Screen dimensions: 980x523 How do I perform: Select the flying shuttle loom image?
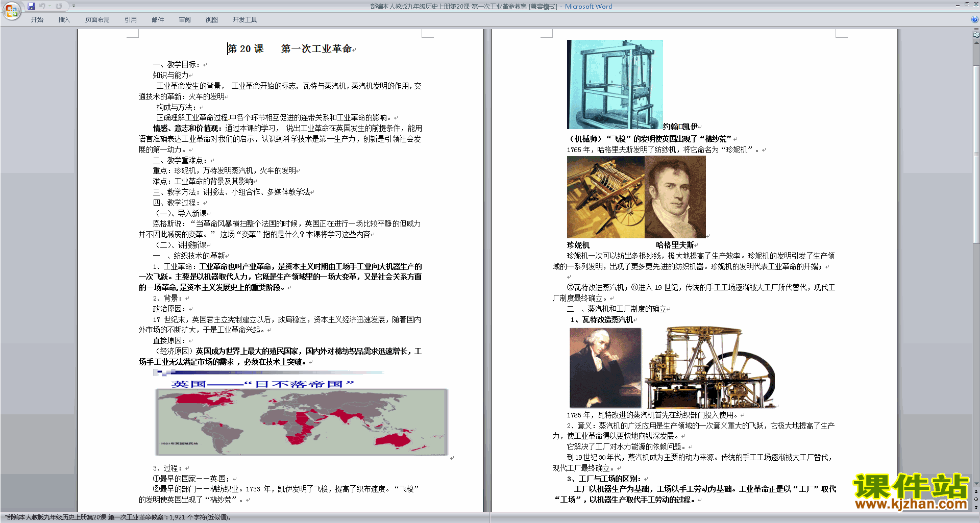615,84
